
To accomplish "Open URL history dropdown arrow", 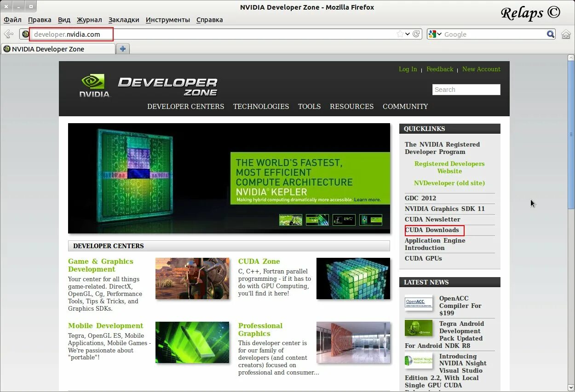I will pos(408,34).
